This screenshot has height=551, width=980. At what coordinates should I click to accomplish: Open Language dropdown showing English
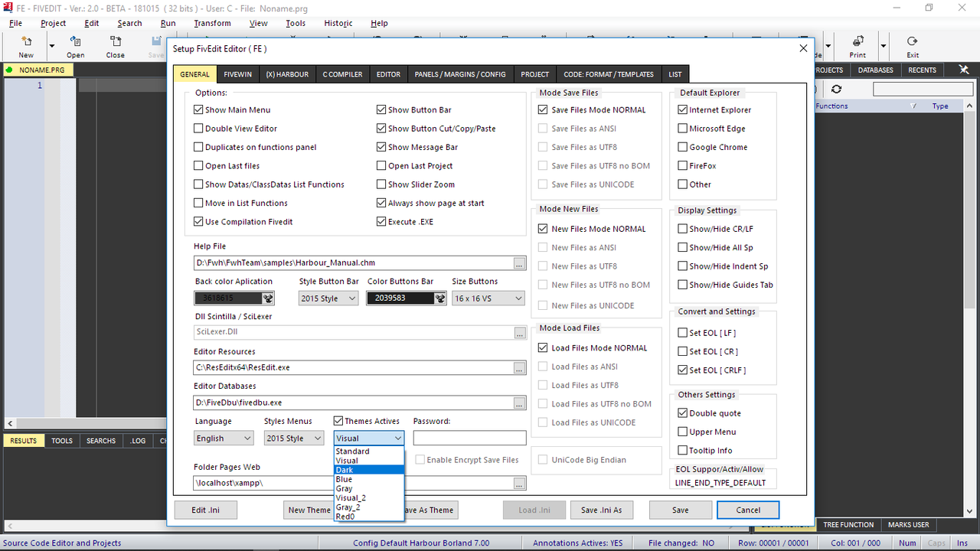click(x=224, y=439)
